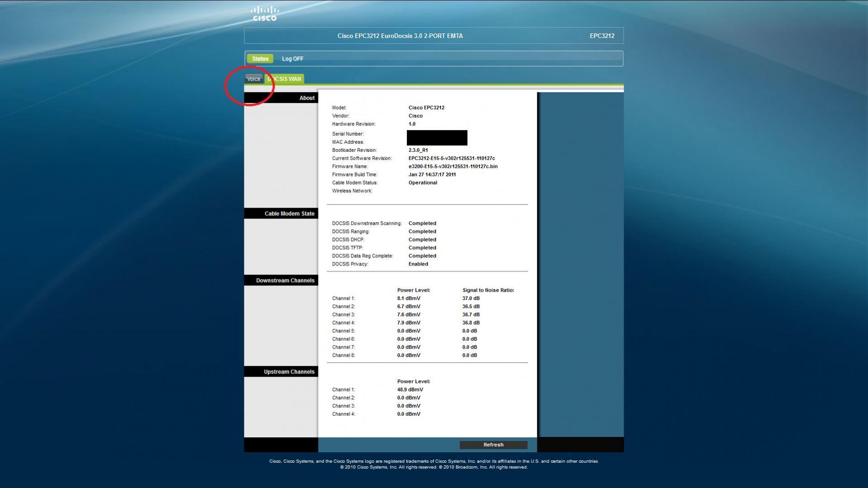Screen dimensions: 868x488
Task: Click downstream power '8.1 dBmV'
Action: point(409,298)
